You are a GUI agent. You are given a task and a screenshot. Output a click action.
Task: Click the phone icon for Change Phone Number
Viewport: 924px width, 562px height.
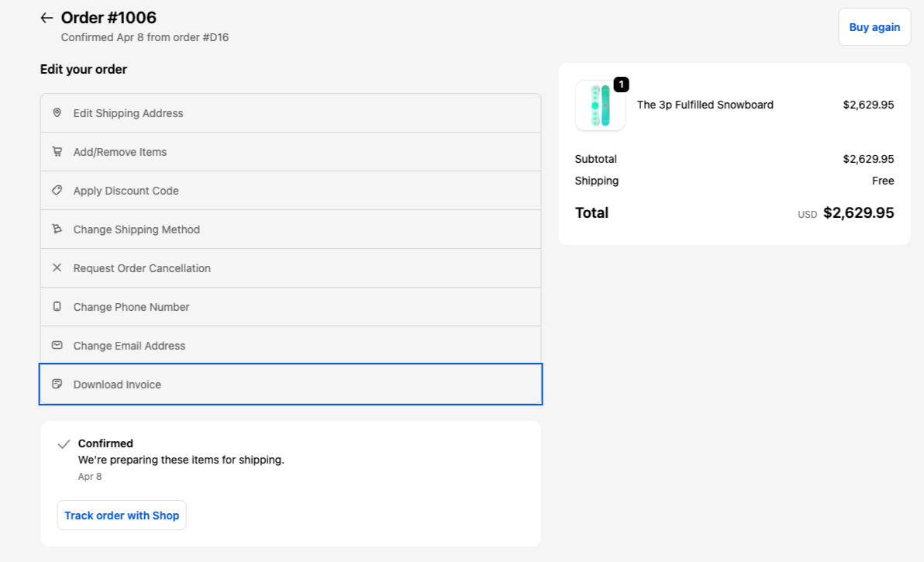[57, 307]
